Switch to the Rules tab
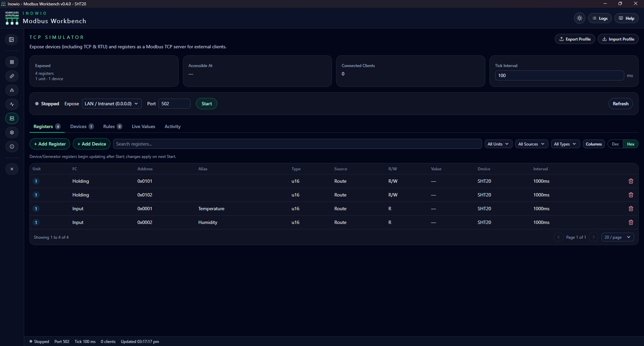 pyautogui.click(x=112, y=126)
